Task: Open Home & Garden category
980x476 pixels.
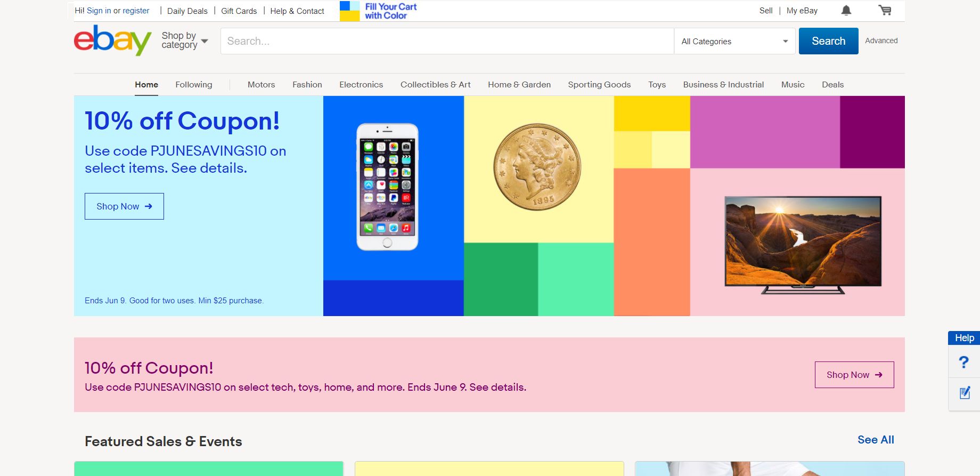Action: tap(519, 85)
